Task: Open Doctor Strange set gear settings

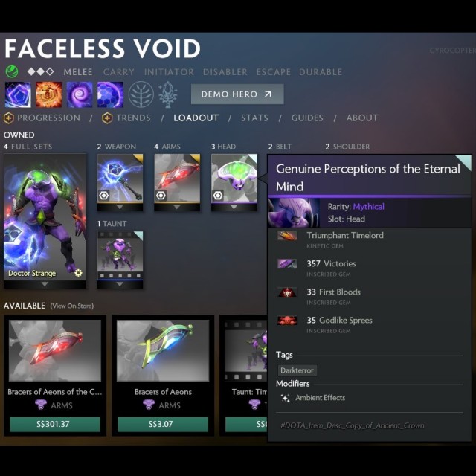Action: (78, 273)
